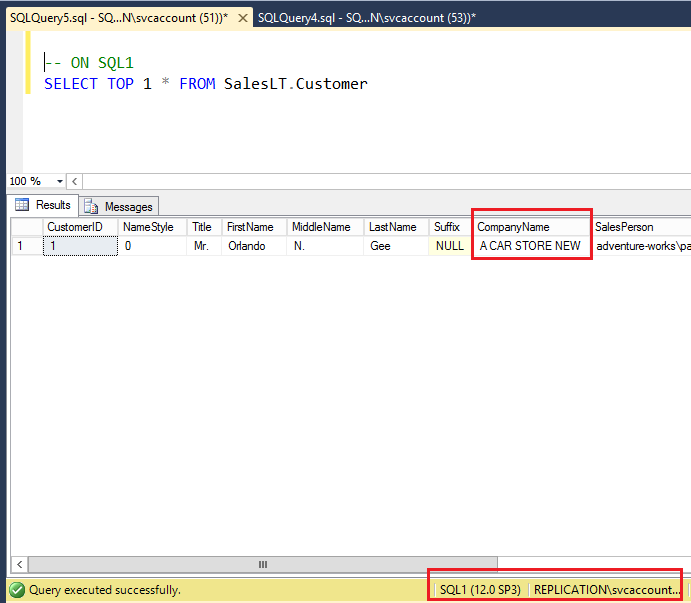Screen dimensions: 691x603
Task: Switch to the SQLQuery5.sql tab
Action: coord(125,18)
